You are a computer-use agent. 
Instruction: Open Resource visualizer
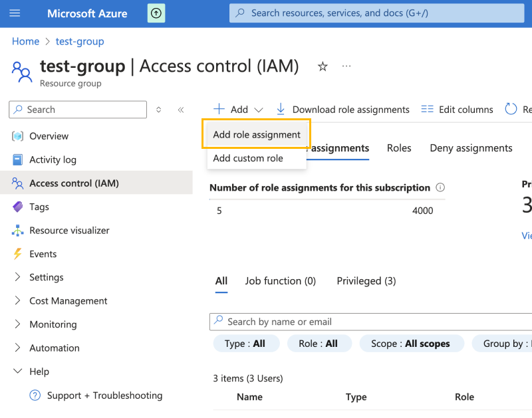click(x=69, y=231)
